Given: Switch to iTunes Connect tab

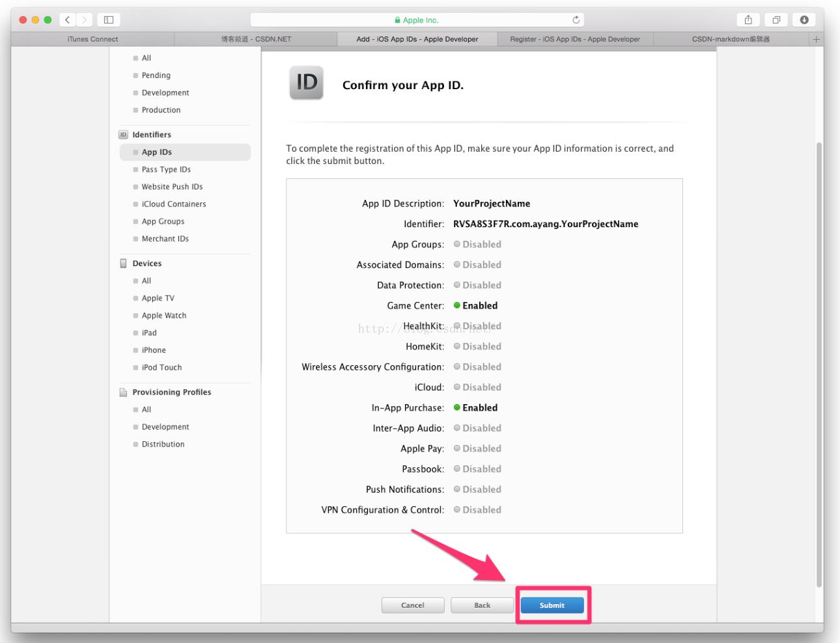Looking at the screenshot, I should tap(92, 39).
